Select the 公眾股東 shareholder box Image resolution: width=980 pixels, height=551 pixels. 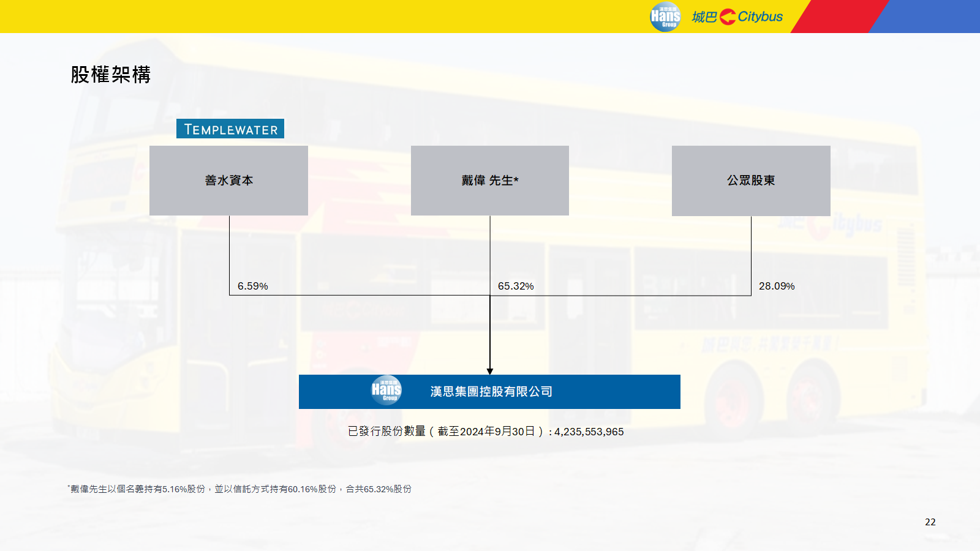751,181
